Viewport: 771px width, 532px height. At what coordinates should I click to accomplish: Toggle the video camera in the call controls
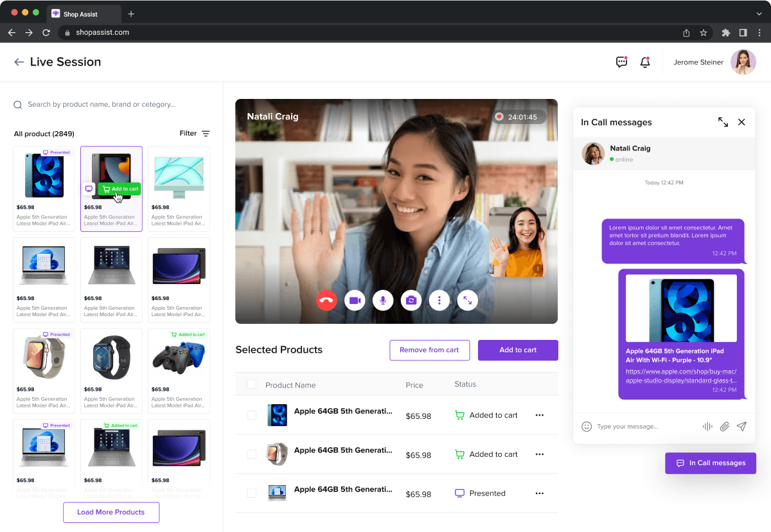355,300
